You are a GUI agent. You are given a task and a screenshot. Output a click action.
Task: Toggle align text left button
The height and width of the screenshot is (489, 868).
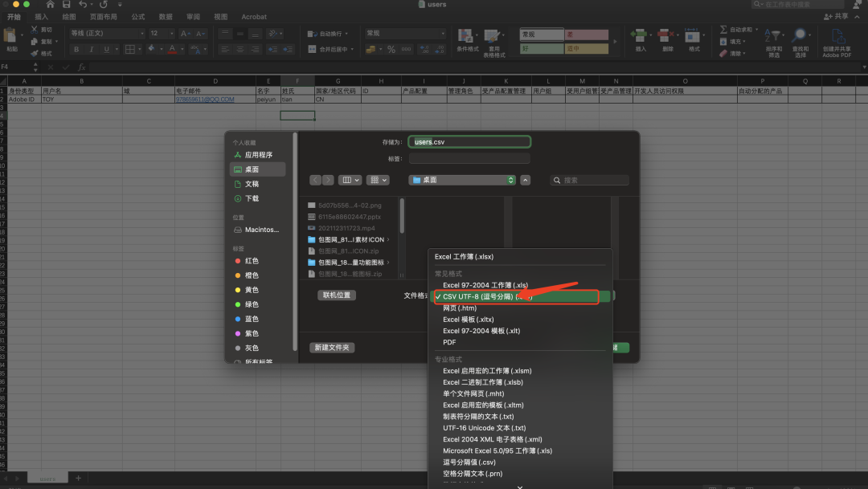click(224, 49)
